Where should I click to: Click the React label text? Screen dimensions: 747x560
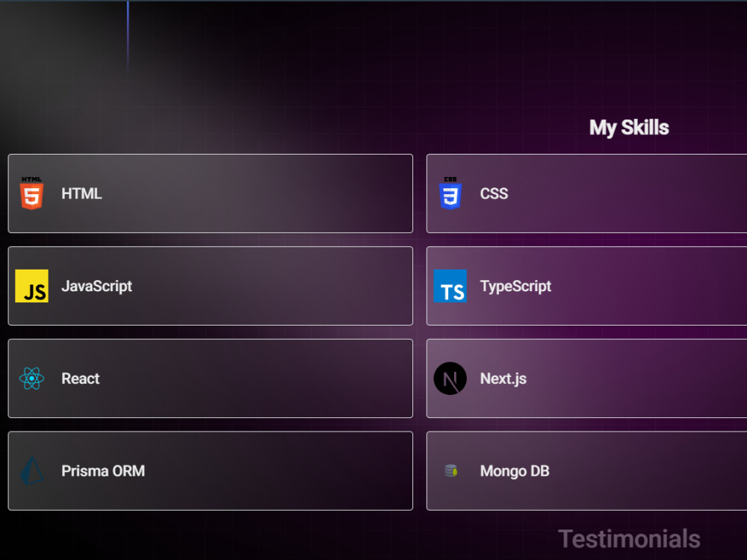81,379
